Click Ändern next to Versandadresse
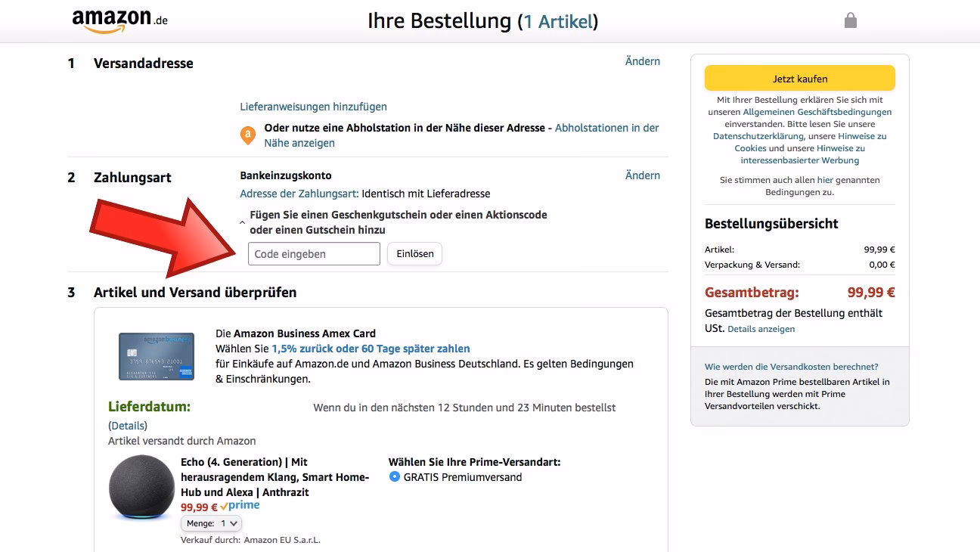This screenshot has height=552, width=980. tap(642, 61)
